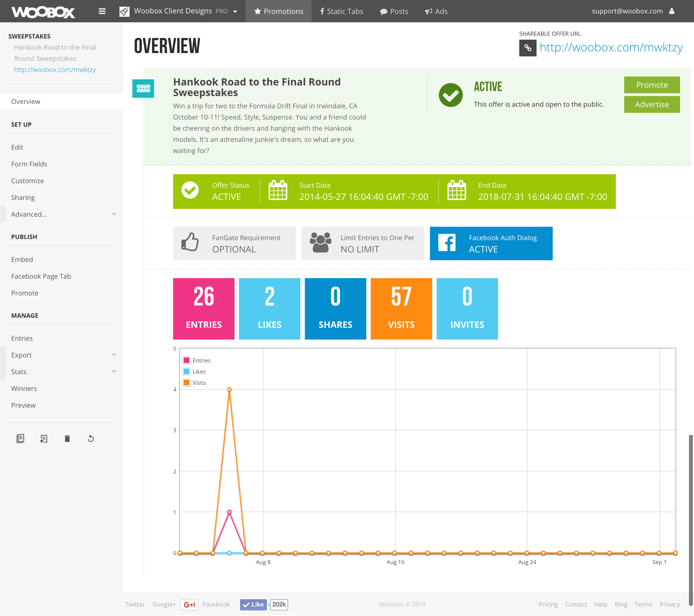Viewport: 694px width, 616px height.
Task: Click the green Advertise button
Action: point(652,104)
